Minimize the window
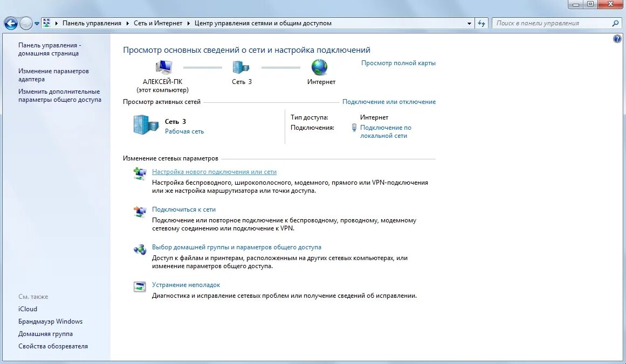Screen dimensions: 626x364 (576, 4)
